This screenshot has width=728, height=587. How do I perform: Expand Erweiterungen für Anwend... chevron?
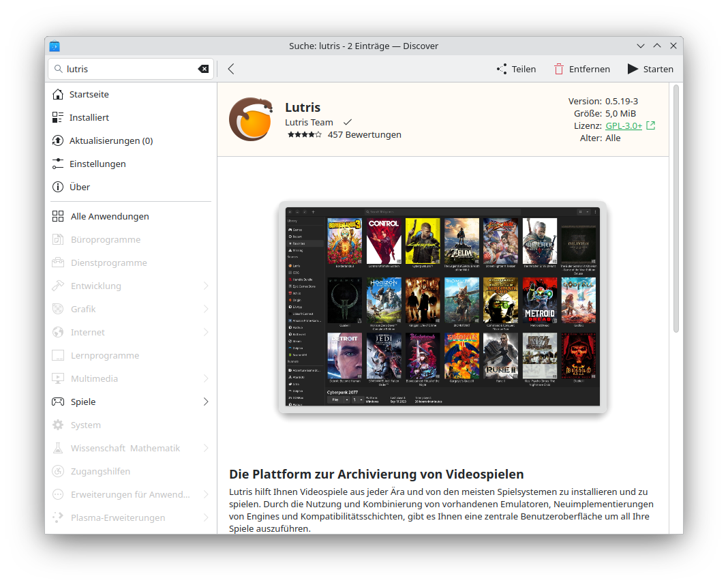click(x=206, y=494)
